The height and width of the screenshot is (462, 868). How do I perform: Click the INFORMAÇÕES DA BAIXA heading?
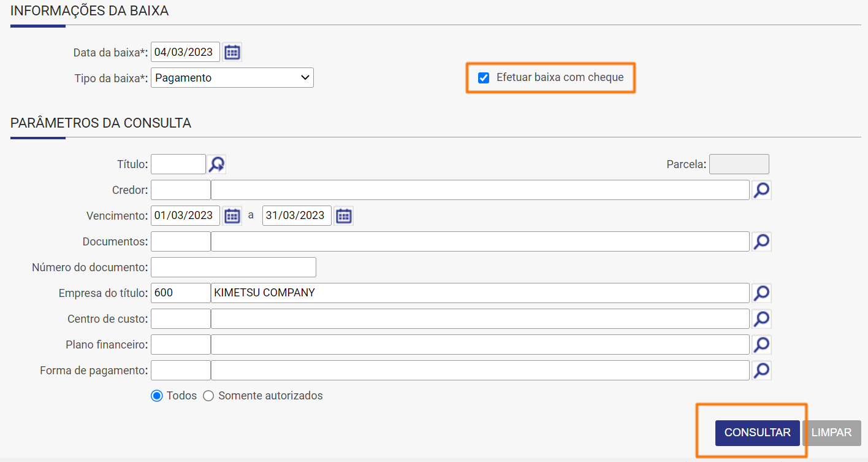click(x=89, y=11)
